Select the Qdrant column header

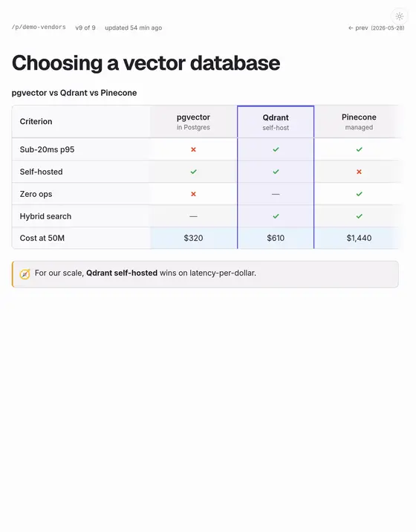[276, 122]
